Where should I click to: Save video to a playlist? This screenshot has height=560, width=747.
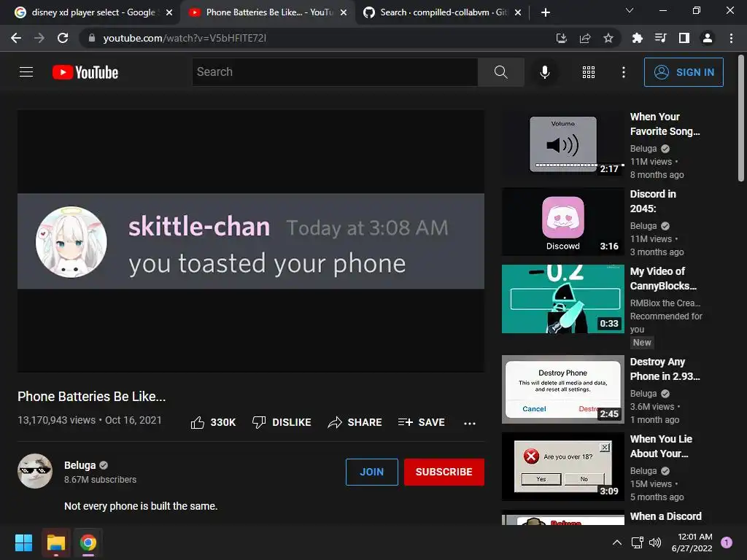pos(422,422)
